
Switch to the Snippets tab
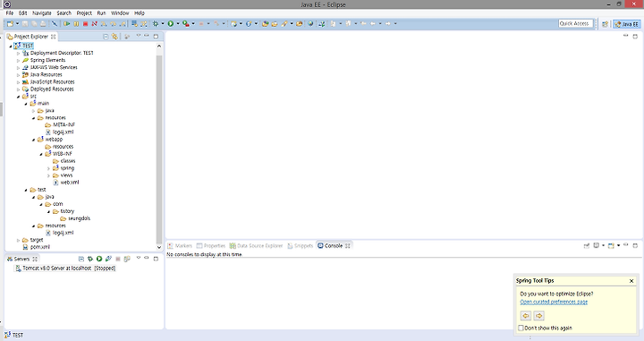pyautogui.click(x=301, y=246)
